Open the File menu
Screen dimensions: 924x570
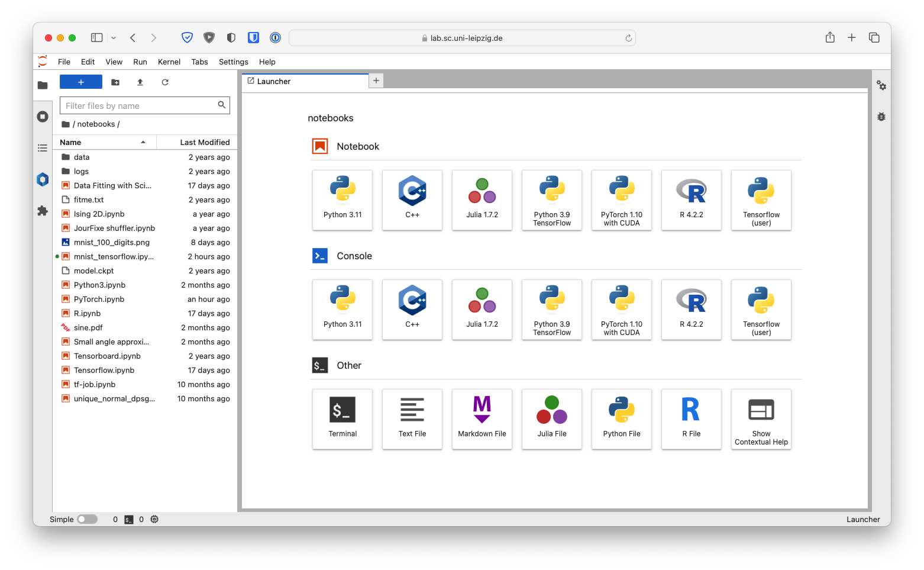(64, 62)
